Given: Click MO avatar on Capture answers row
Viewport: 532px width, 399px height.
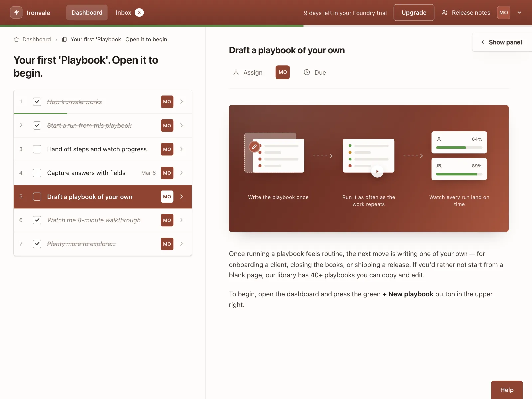Looking at the screenshot, I should coord(167,173).
